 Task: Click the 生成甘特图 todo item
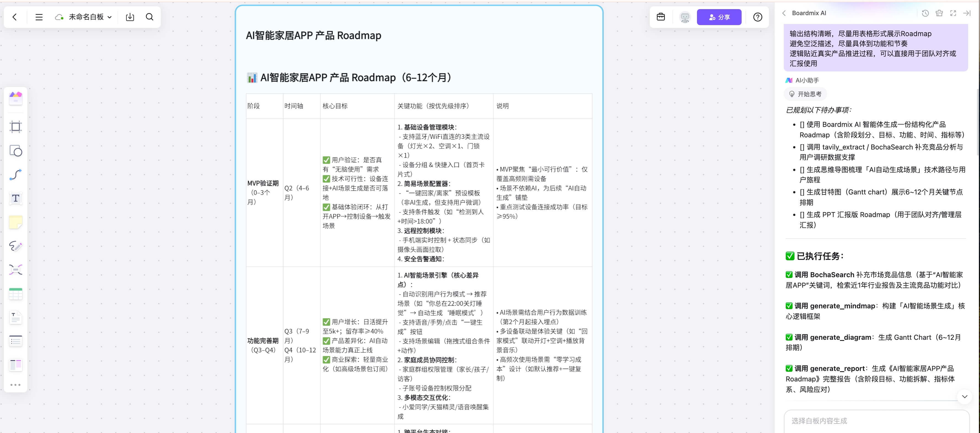881,197
